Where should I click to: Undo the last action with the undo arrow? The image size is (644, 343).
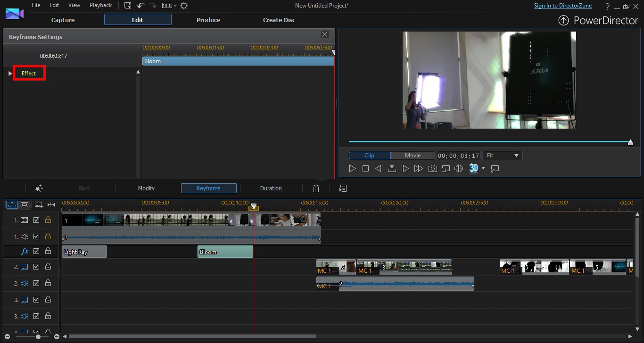tap(140, 6)
